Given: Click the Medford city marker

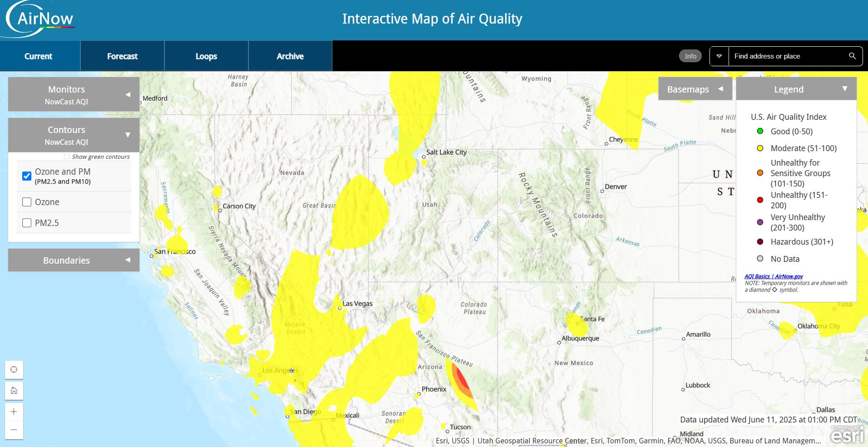Looking at the screenshot, I should click(140, 103).
